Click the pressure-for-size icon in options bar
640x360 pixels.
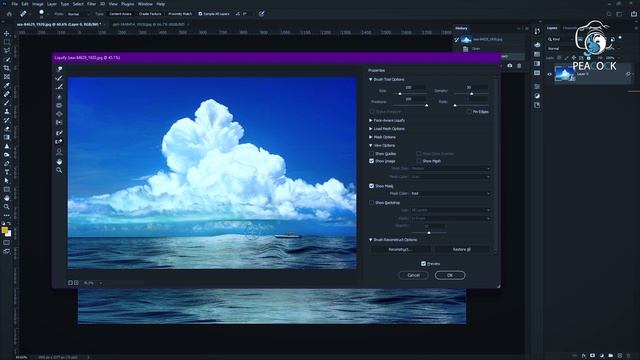tap(262, 14)
